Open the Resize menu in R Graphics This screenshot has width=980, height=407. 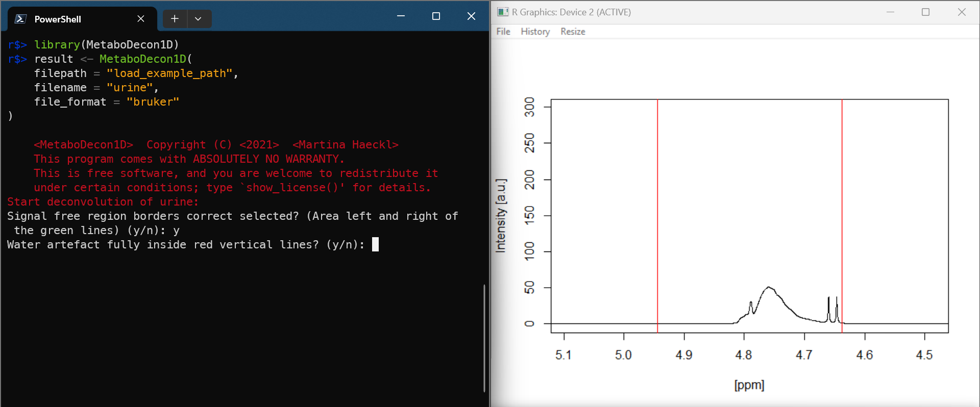(573, 32)
